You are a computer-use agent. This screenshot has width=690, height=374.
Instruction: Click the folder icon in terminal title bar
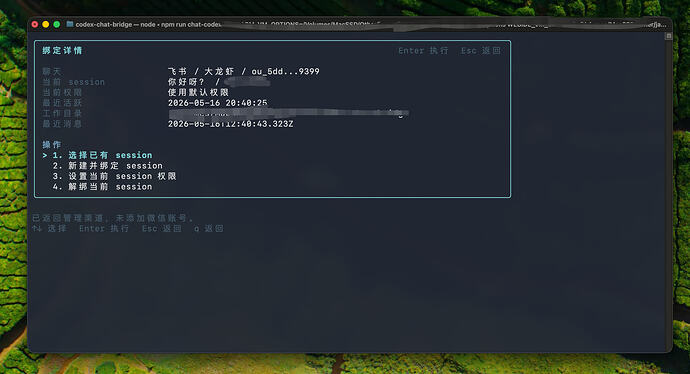[x=70, y=24]
